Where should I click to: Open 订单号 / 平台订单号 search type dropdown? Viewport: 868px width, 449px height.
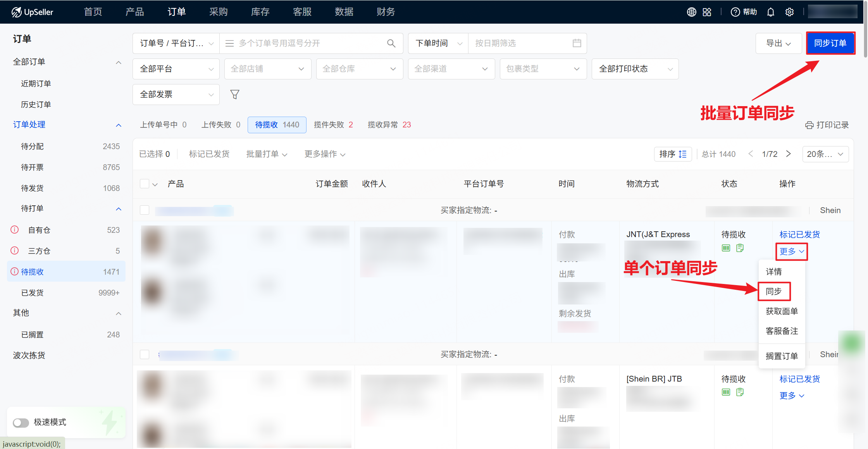pyautogui.click(x=176, y=43)
